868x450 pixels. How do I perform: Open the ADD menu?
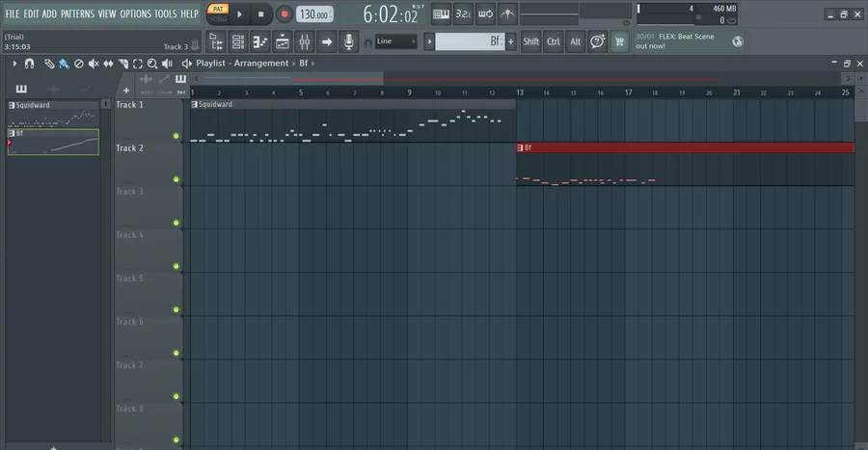pos(49,13)
